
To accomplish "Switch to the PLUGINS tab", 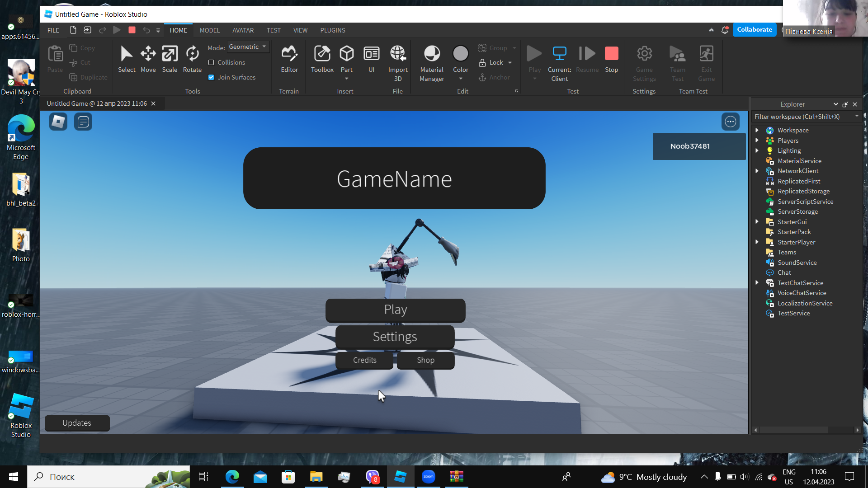I will pyautogui.click(x=333, y=30).
